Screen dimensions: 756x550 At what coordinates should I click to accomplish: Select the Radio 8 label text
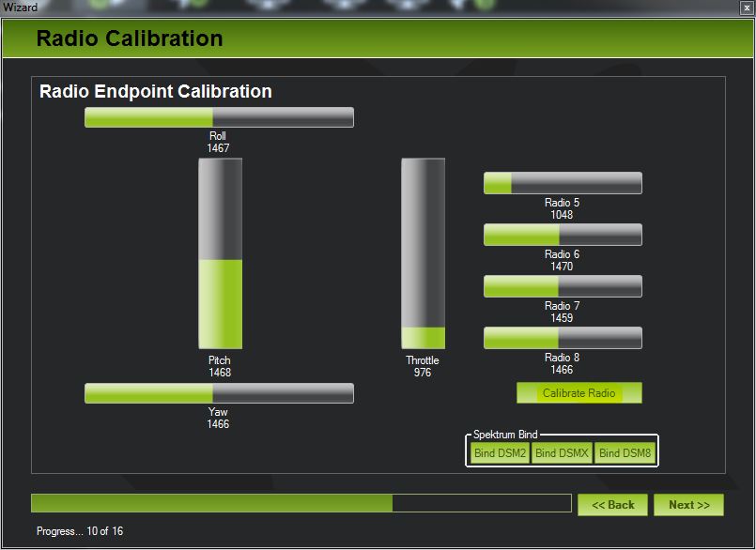tap(562, 358)
